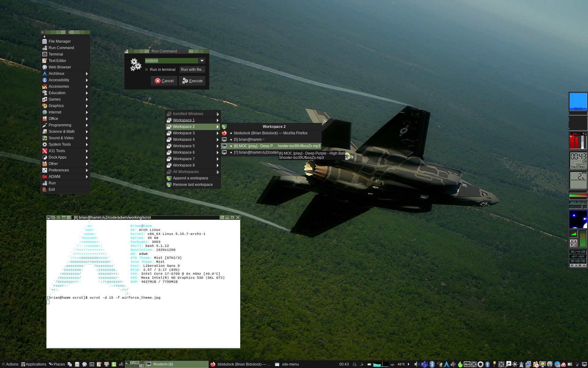
Task: Click the Roxterm window title bar
Action: (143, 217)
